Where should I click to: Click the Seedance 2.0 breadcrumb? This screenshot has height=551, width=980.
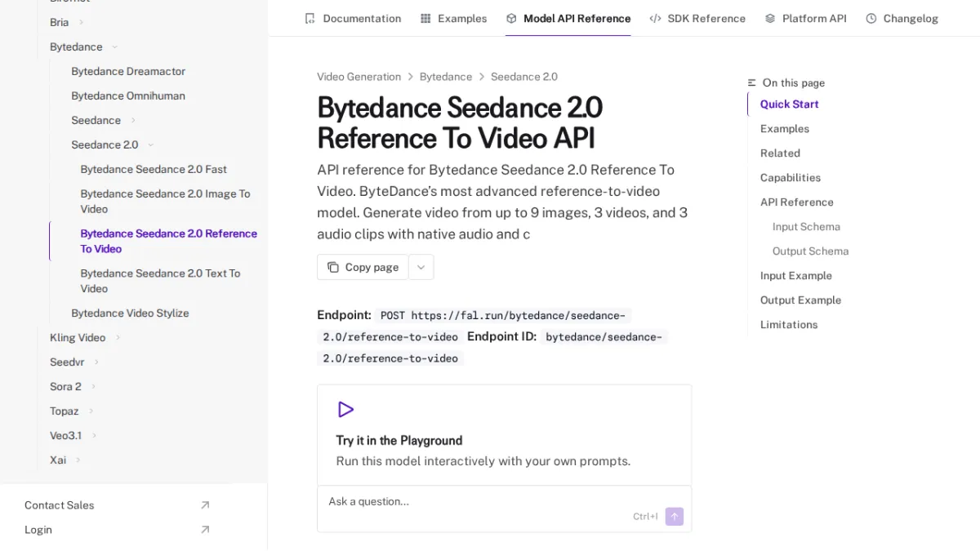[524, 77]
